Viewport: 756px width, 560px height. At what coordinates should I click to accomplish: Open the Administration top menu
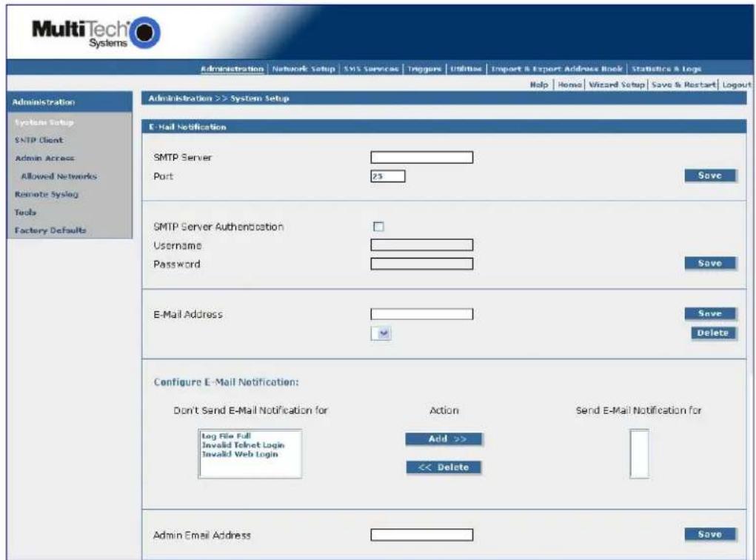(233, 69)
